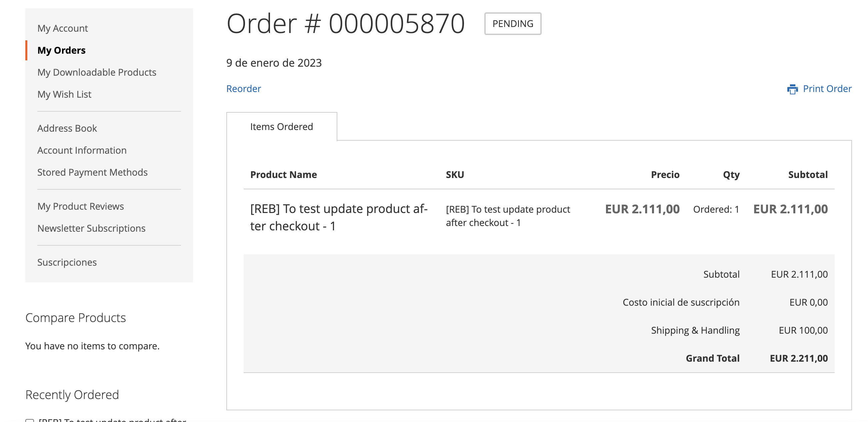The image size is (868, 422).
Task: Click the ordered product name text
Action: (339, 217)
